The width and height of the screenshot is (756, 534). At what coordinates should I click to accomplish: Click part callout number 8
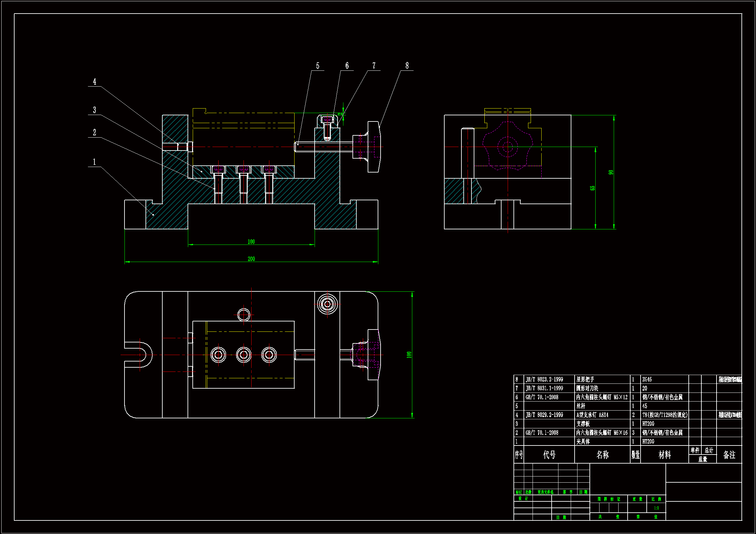[x=407, y=66]
